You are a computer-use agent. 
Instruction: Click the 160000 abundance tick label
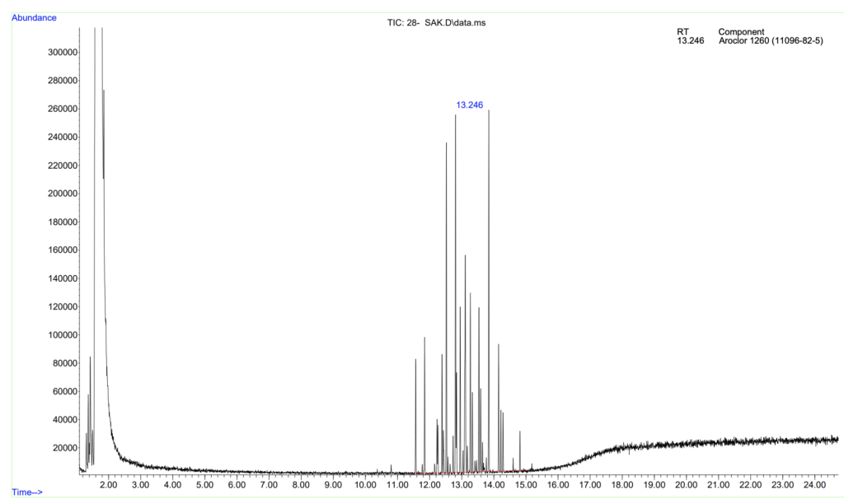pyautogui.click(x=63, y=250)
